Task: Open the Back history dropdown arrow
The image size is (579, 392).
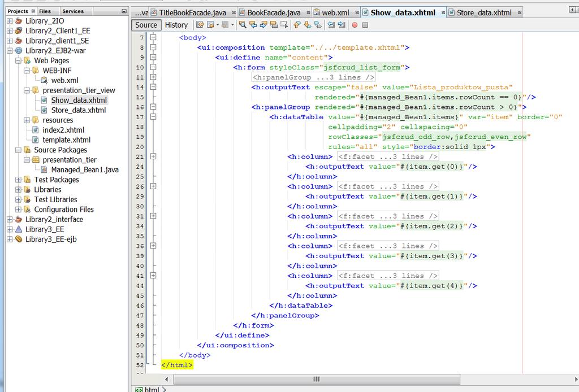Action: [x=218, y=25]
